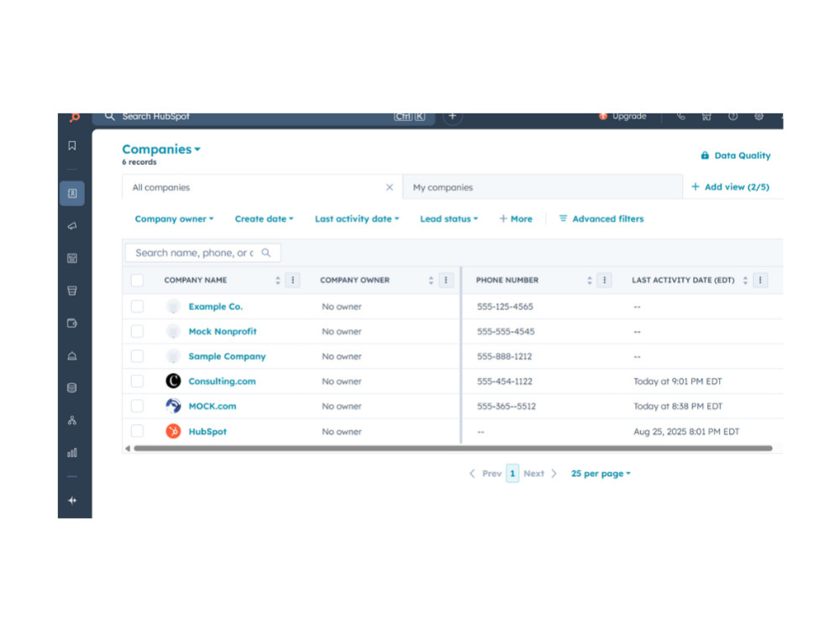Open the HubSpot company record
The width and height of the screenshot is (840, 630).
(x=207, y=431)
